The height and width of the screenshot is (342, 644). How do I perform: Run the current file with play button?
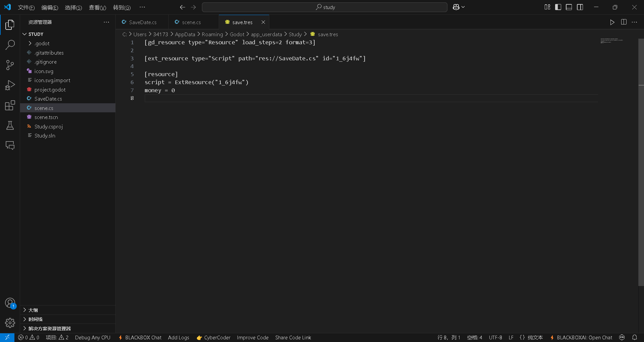click(612, 22)
